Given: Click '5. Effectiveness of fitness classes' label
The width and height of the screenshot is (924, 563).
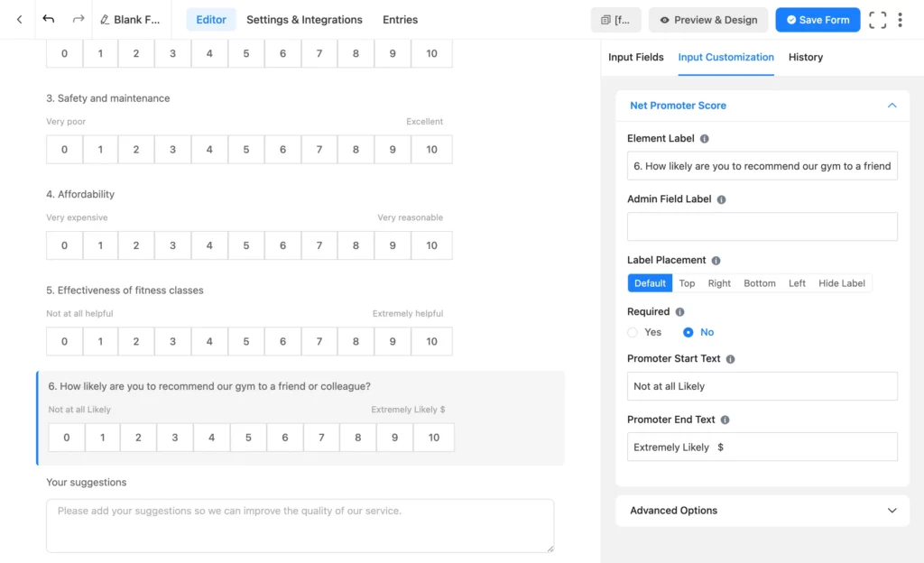Looking at the screenshot, I should point(125,291).
